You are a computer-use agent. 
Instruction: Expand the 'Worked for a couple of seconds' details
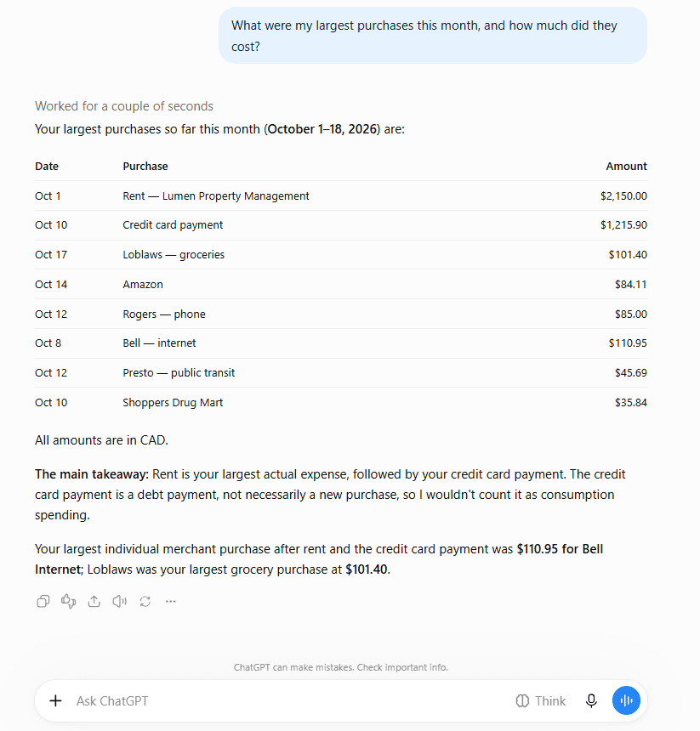tap(124, 106)
